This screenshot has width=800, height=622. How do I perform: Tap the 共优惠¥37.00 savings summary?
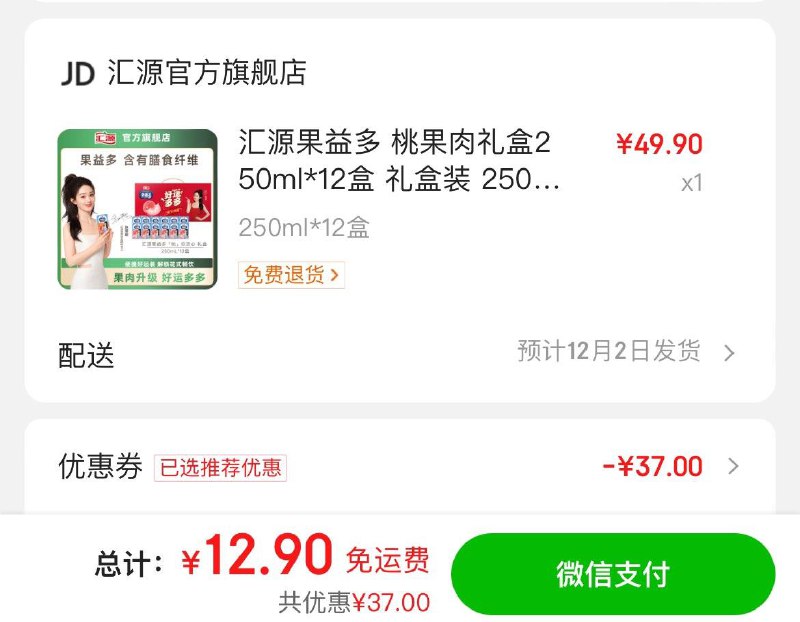(x=354, y=602)
